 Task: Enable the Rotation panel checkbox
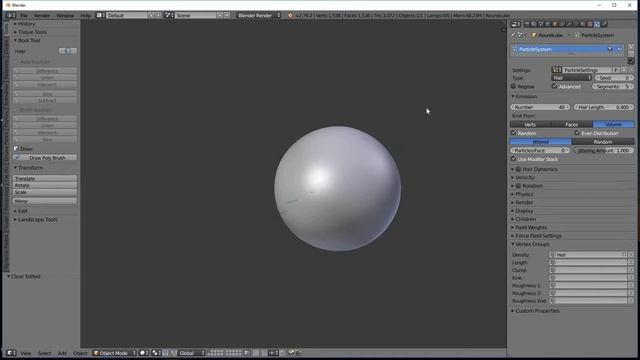click(x=518, y=186)
